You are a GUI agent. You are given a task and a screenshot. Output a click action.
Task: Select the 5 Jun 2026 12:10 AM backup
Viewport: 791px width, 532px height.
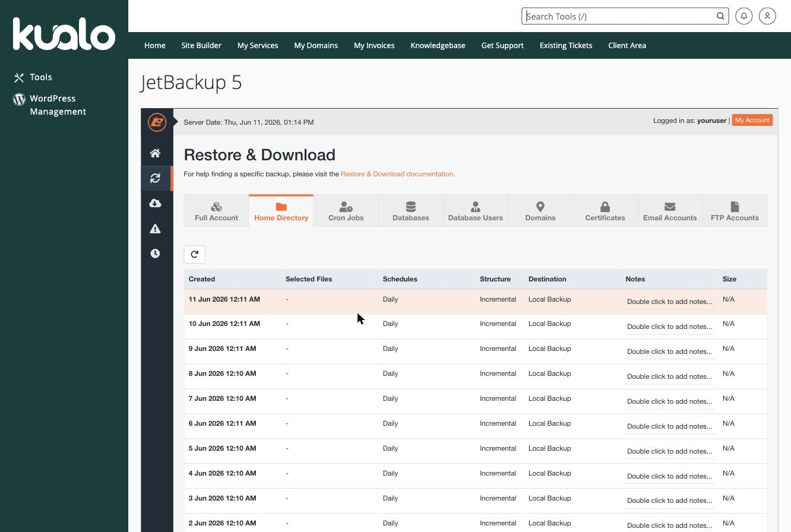point(476,451)
